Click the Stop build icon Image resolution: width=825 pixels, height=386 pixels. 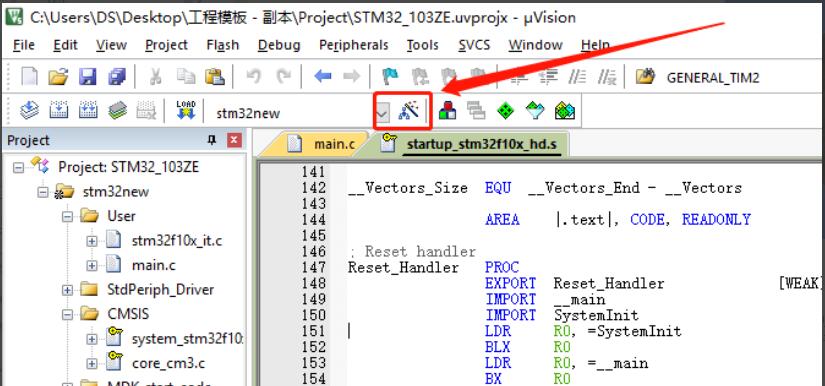click(146, 110)
